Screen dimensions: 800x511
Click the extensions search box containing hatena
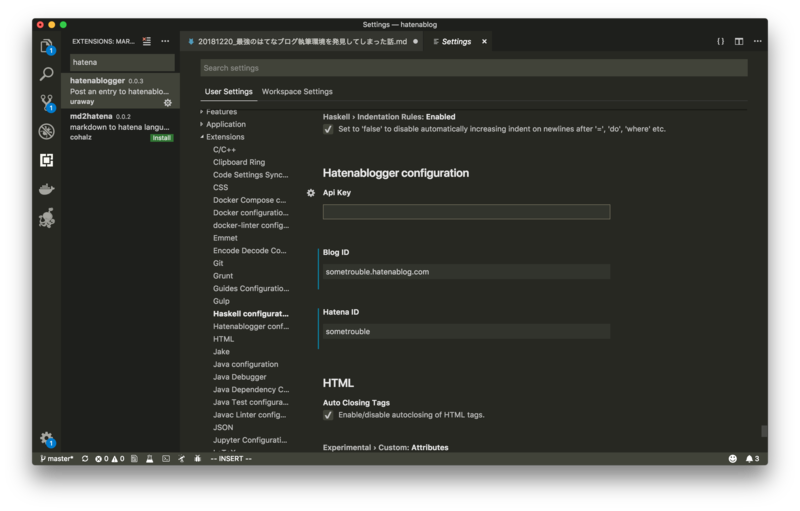pyautogui.click(x=122, y=62)
